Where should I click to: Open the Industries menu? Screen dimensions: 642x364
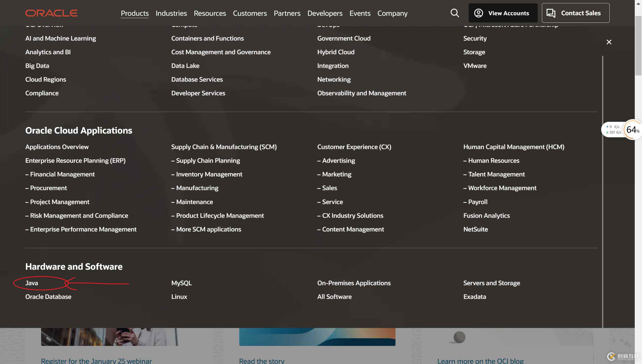click(x=171, y=13)
